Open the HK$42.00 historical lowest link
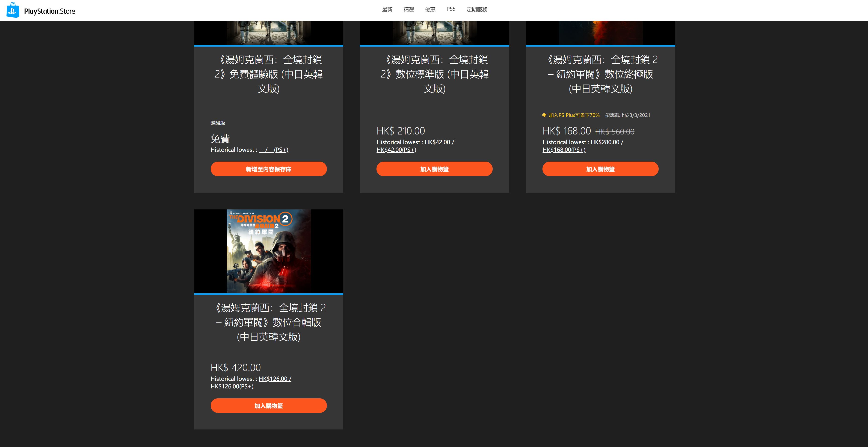This screenshot has height=447, width=868. click(439, 142)
